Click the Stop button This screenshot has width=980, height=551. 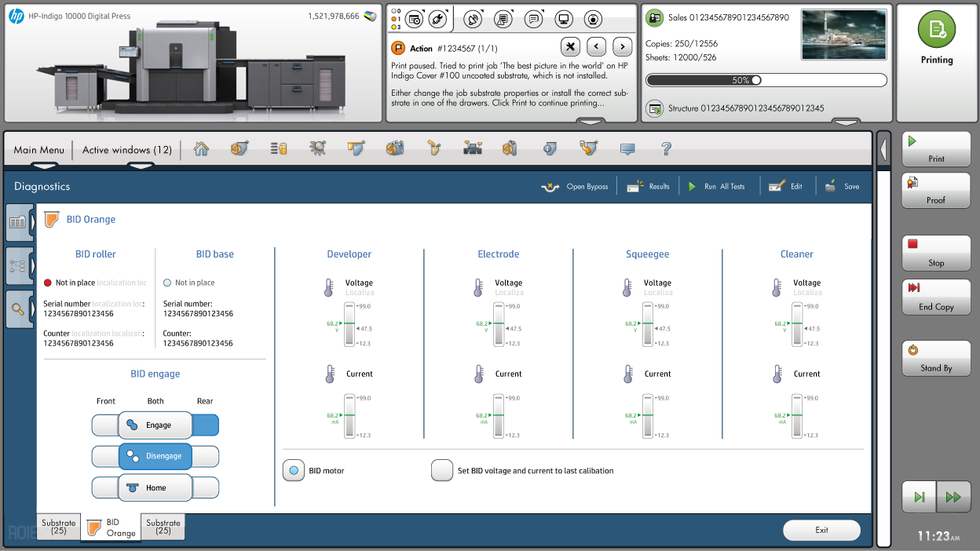[936, 254]
